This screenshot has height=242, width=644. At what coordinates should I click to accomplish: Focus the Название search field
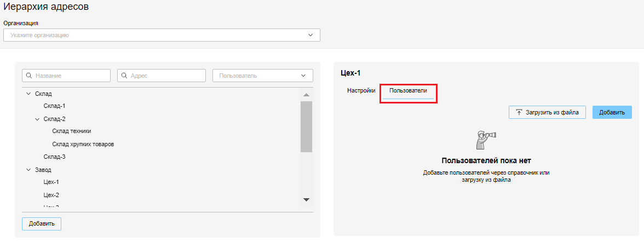(x=70, y=76)
